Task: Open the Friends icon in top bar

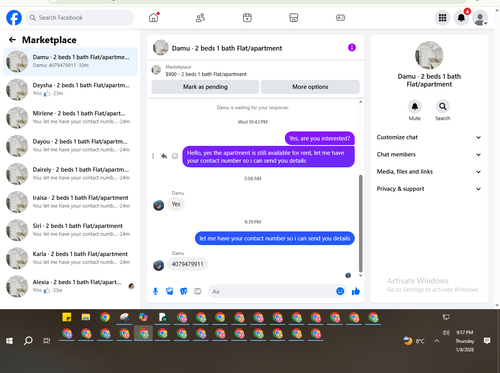Action: tap(200, 18)
